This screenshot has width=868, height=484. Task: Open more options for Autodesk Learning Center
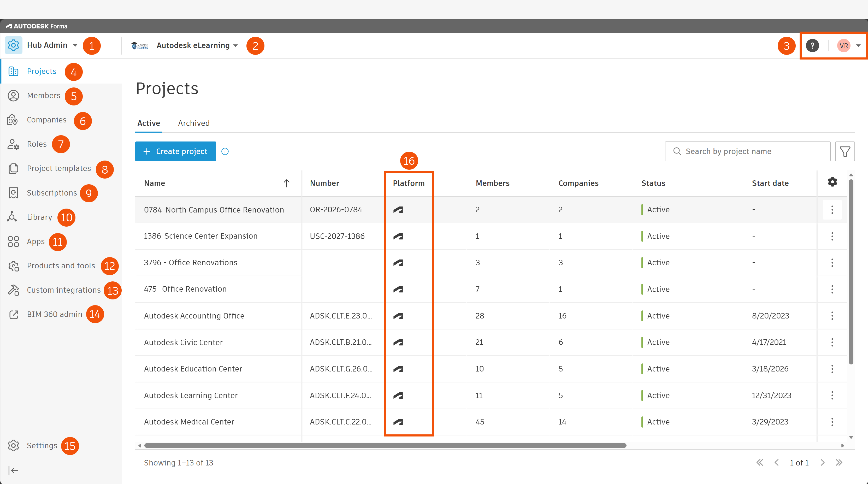tap(832, 395)
